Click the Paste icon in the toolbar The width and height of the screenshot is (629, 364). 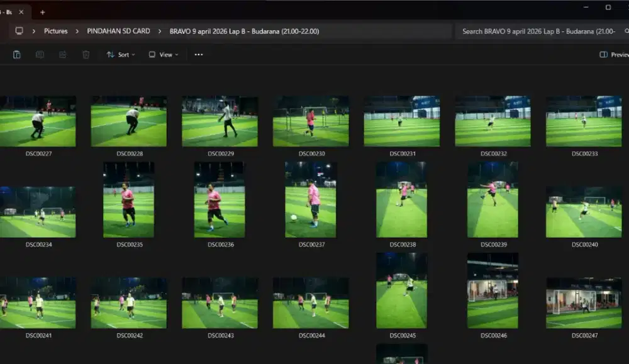click(17, 55)
